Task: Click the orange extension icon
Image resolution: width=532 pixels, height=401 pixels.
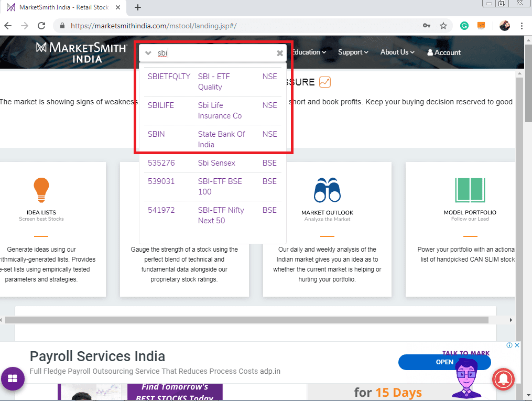Action: tap(481, 26)
